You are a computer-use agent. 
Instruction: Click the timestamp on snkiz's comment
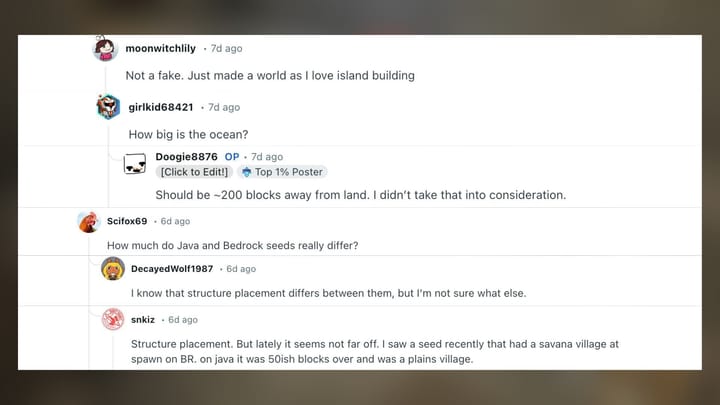pyautogui.click(x=183, y=320)
